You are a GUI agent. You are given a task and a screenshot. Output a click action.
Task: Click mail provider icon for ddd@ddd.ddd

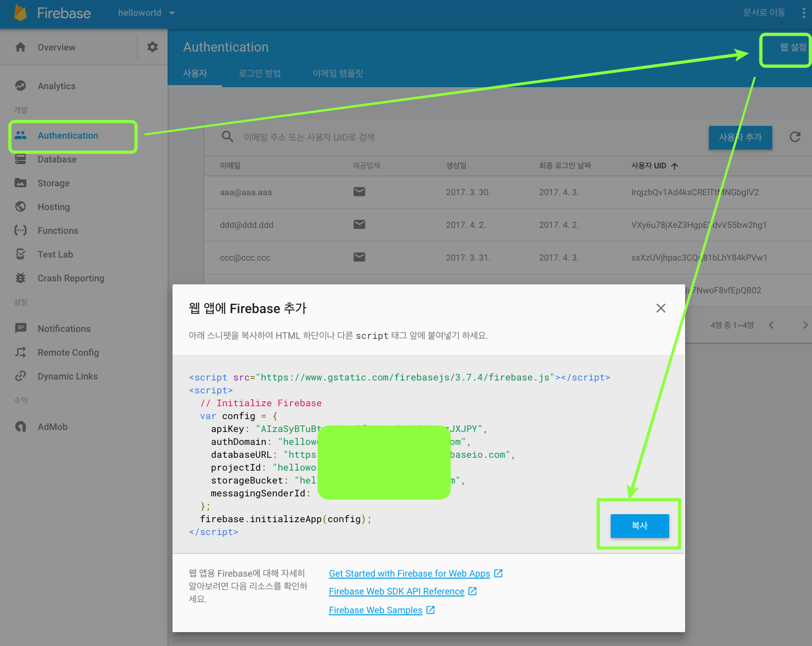[359, 224]
